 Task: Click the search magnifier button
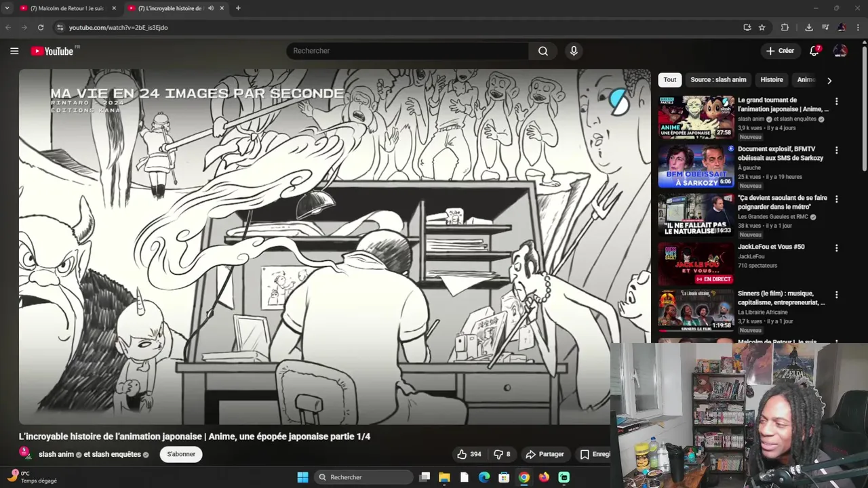pos(543,51)
